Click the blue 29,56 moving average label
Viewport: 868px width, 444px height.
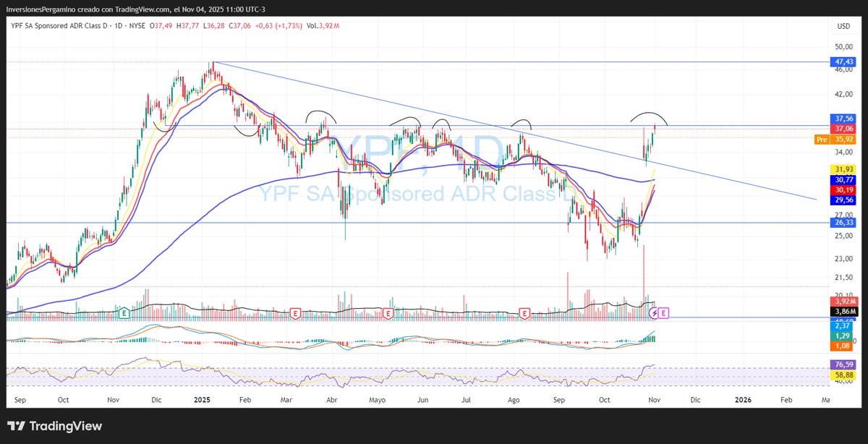(843, 200)
